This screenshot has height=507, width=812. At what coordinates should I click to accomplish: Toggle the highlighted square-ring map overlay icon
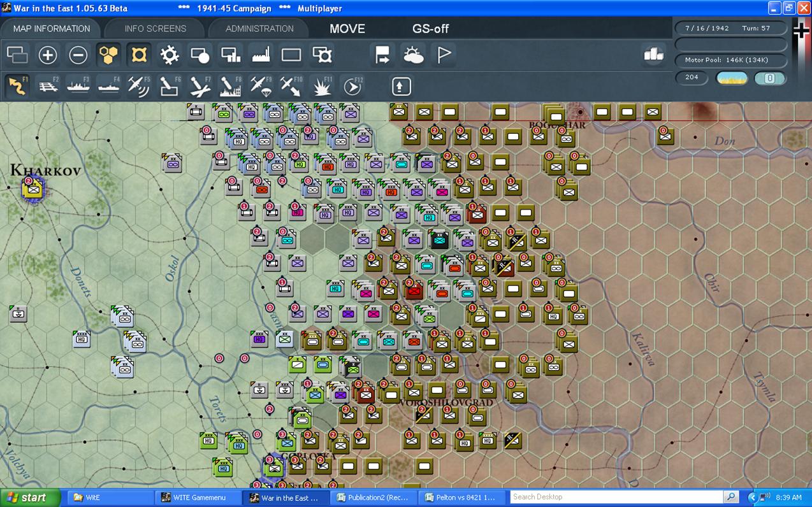(139, 55)
